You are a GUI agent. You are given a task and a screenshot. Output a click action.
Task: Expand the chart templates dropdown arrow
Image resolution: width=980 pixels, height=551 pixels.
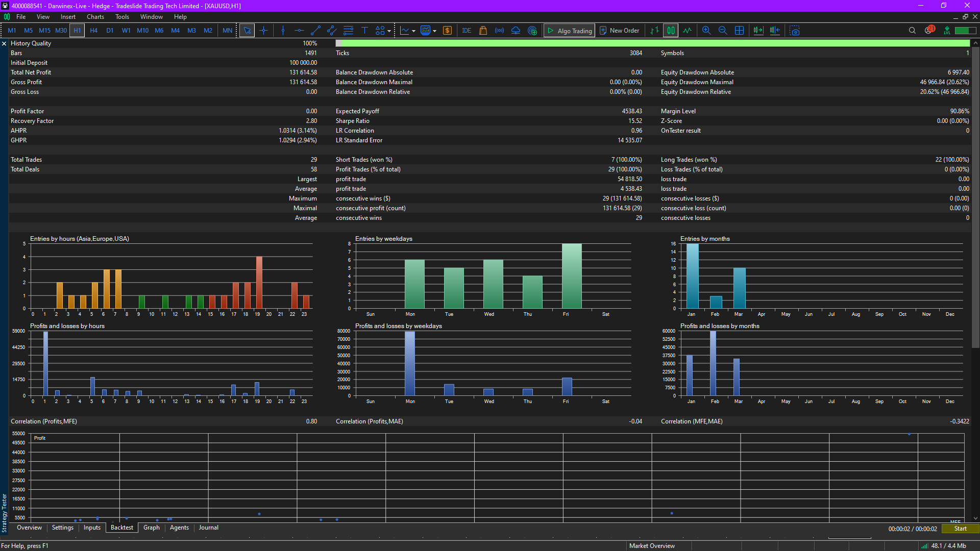point(434,31)
